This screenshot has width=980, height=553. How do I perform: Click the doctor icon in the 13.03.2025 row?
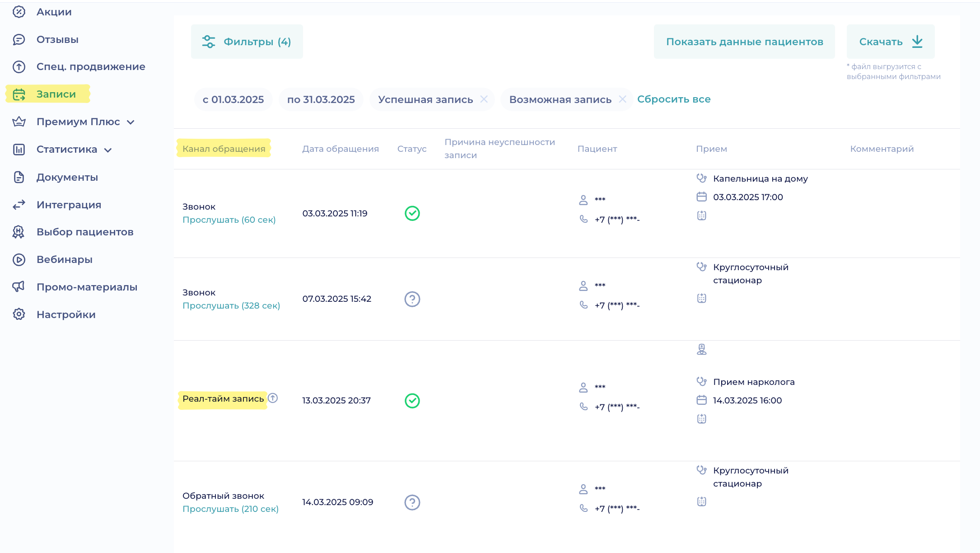coord(701,349)
